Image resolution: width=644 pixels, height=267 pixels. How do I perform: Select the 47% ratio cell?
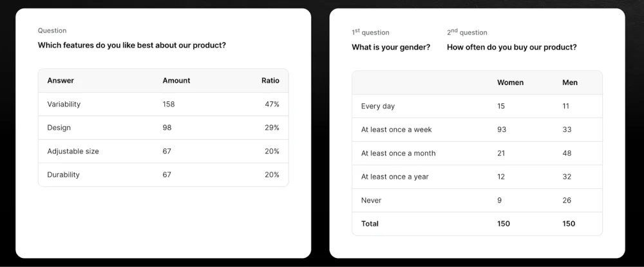[x=272, y=104]
